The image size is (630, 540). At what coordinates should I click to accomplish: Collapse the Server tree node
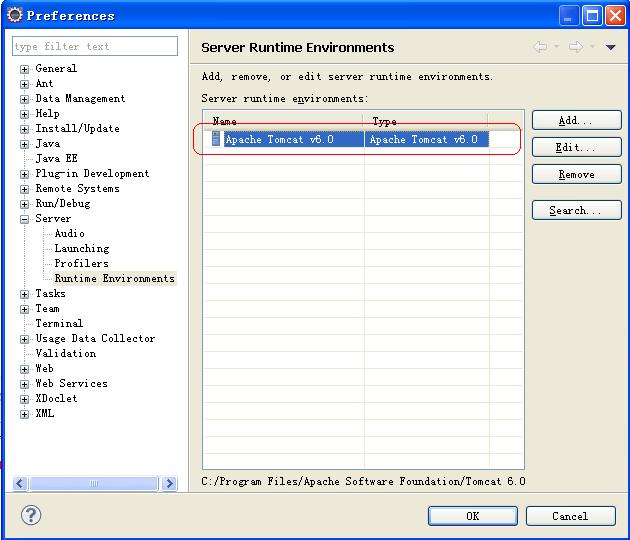point(25,219)
